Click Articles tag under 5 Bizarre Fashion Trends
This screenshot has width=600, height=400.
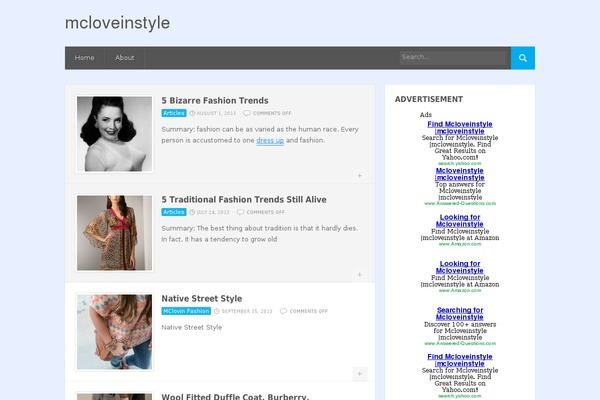[x=174, y=113]
